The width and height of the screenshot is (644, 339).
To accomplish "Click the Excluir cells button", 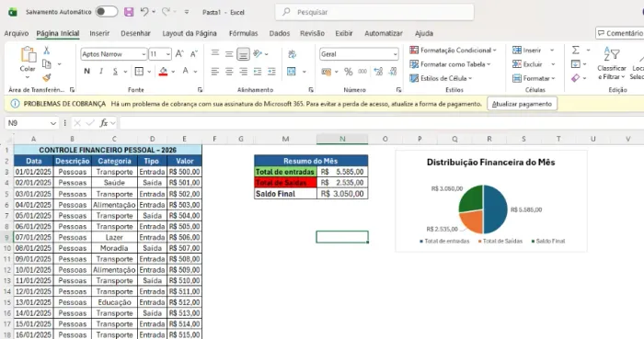I will pyautogui.click(x=528, y=64).
